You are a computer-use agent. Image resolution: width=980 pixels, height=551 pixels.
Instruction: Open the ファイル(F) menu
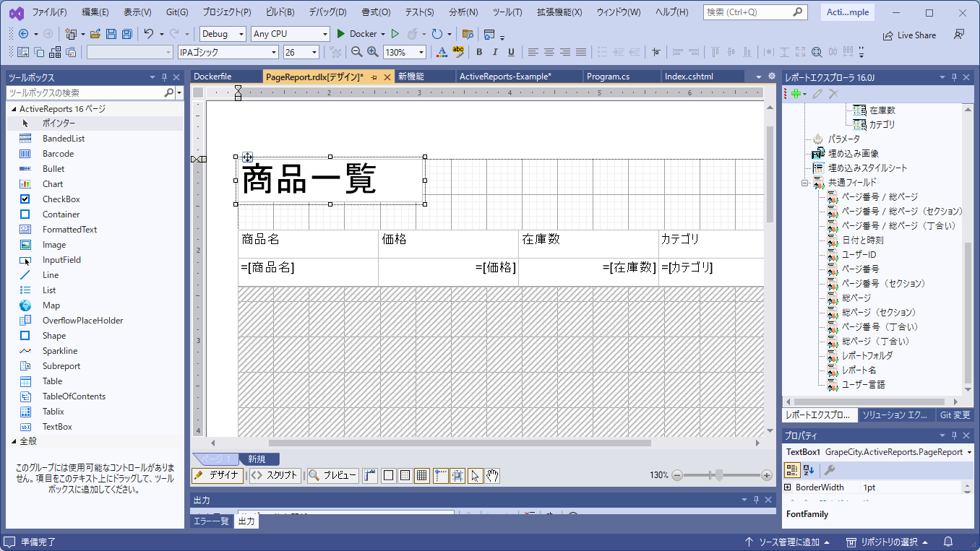[x=50, y=12]
